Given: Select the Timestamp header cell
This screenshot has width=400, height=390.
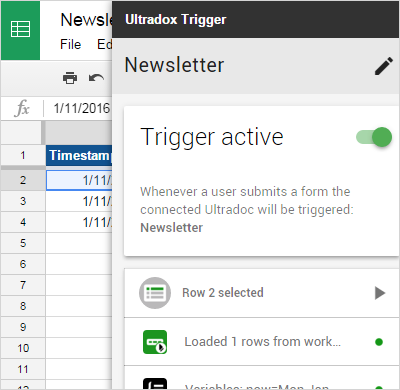Looking at the screenshot, I should [79, 155].
